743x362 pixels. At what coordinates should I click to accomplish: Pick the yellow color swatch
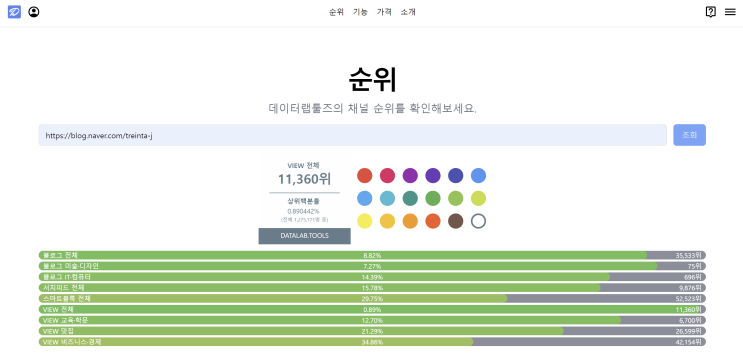coord(364,221)
